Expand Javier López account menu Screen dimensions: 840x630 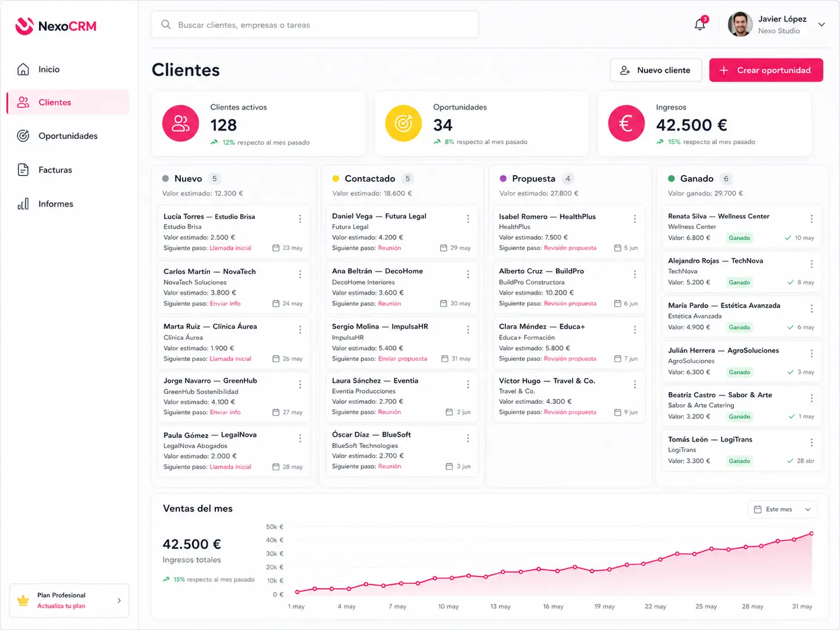click(821, 24)
